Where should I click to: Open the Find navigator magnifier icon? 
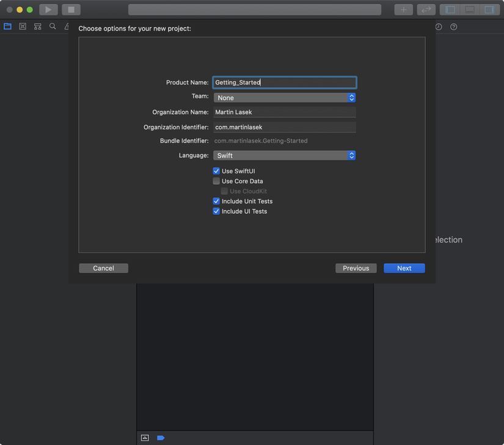tap(53, 27)
